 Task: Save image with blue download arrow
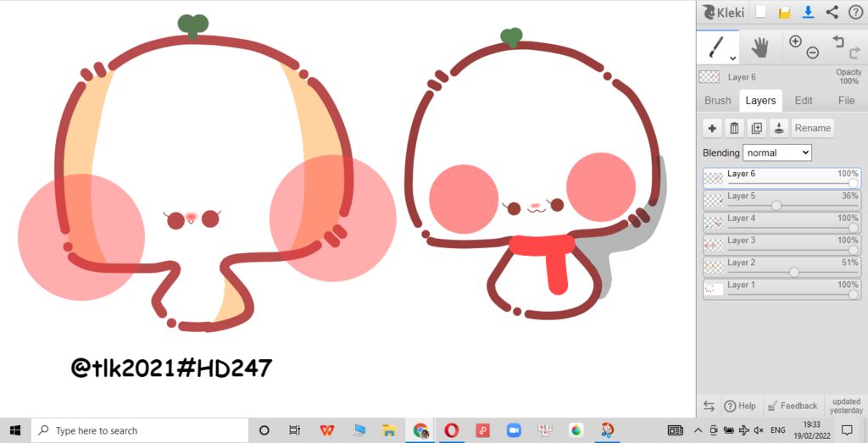click(x=808, y=12)
